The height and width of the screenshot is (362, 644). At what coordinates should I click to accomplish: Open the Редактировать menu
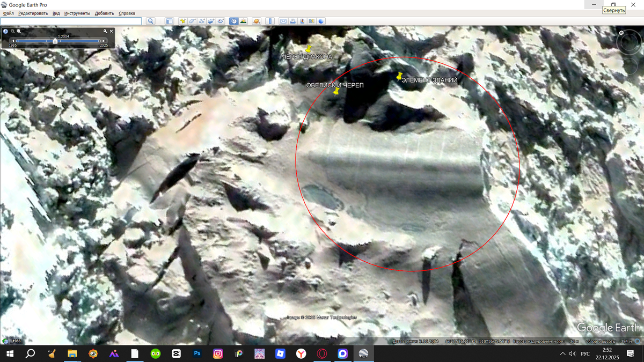click(33, 13)
